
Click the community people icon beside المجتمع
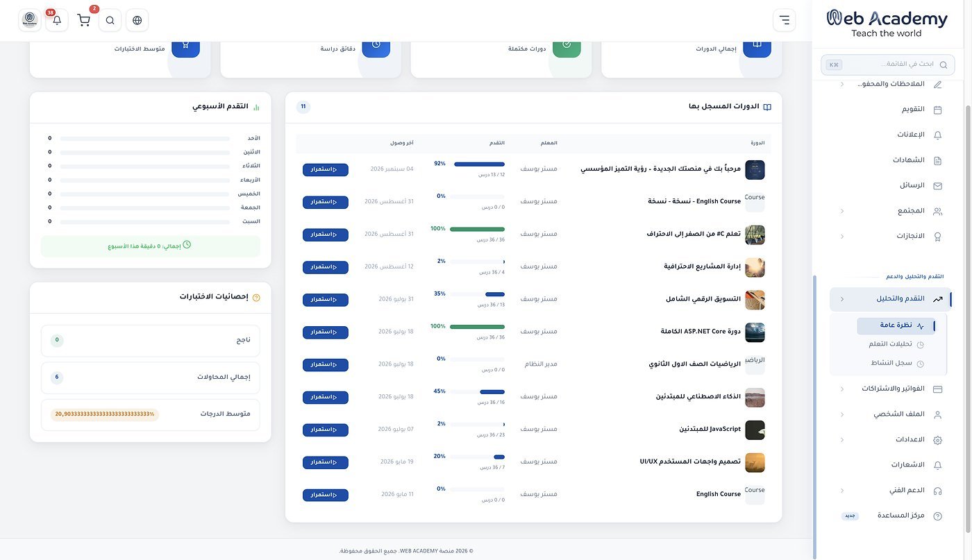point(937,211)
